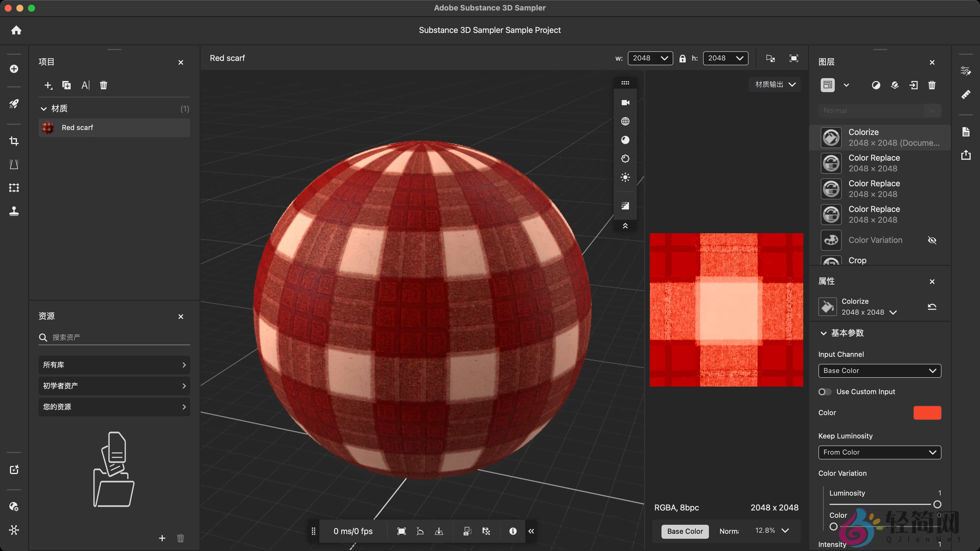This screenshot has width=980, height=551.
Task: Open the 初学者资产 category in resources panel
Action: [x=114, y=386]
